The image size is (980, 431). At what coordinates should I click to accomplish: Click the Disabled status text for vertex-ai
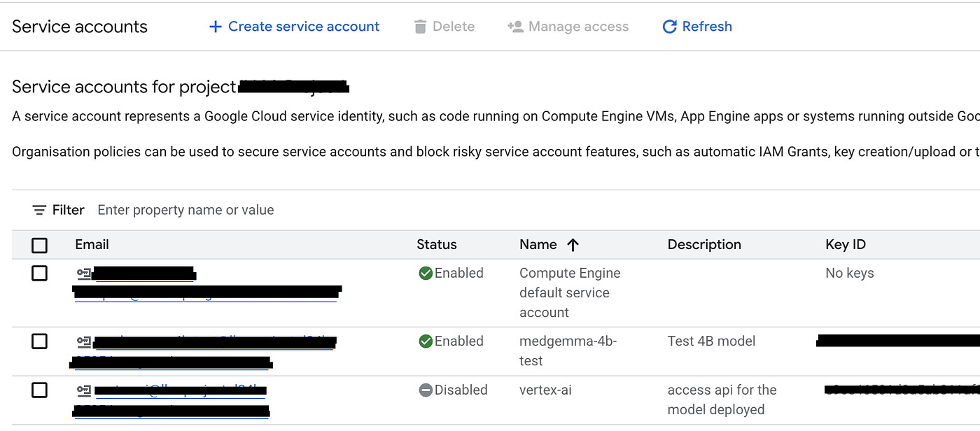click(x=461, y=390)
